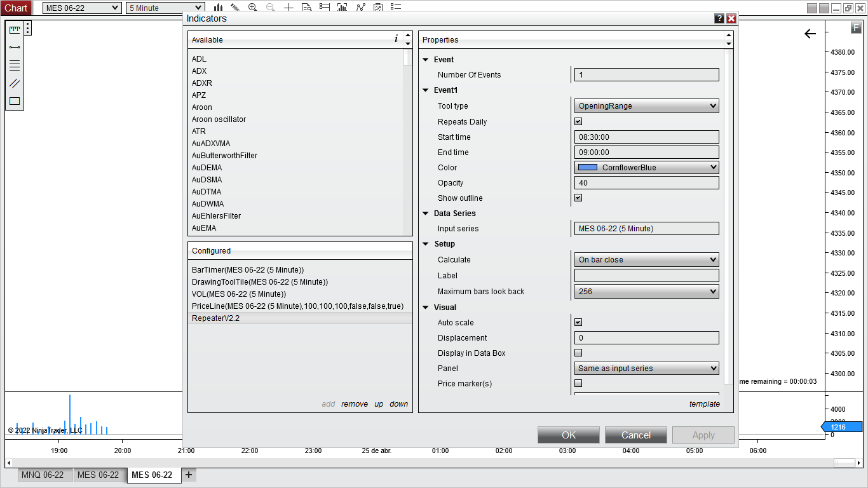868x488 pixels.
Task: Click the End time field
Action: click(647, 152)
